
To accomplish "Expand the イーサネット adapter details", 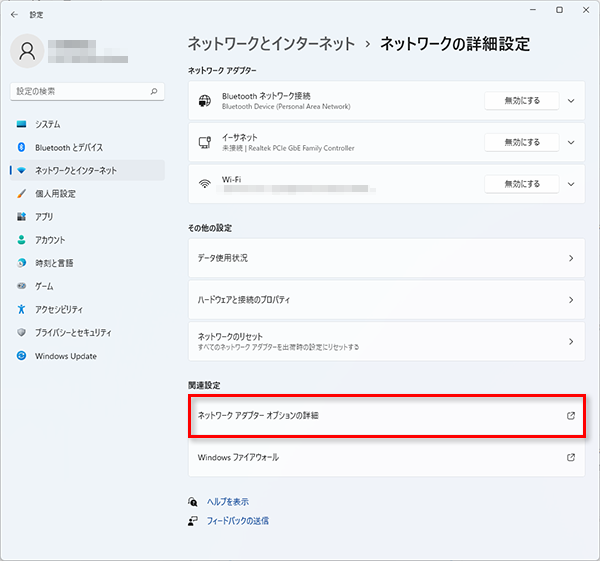I will point(571,143).
